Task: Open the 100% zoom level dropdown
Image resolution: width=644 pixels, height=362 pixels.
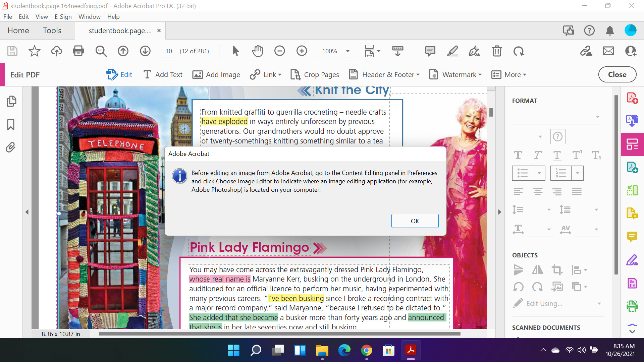Action: pos(348,51)
